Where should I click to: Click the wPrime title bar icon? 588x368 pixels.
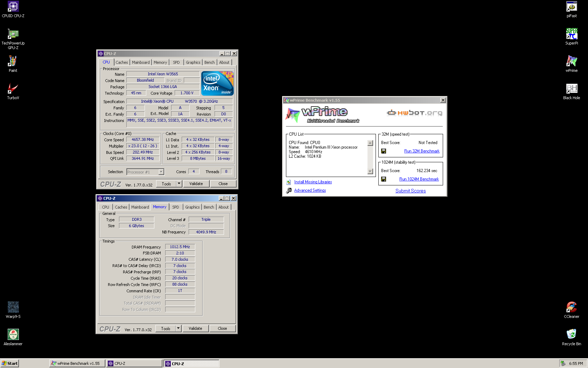tap(287, 100)
